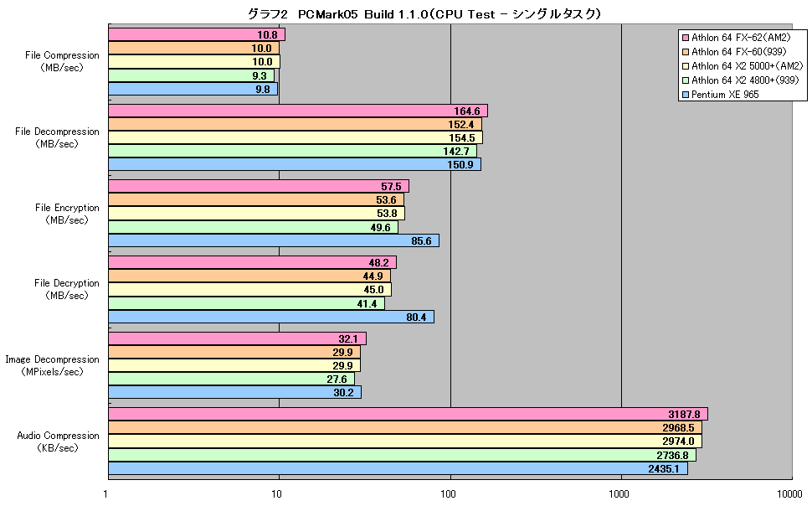
Task: Click the Image Decompression axis label
Action: click(52, 365)
